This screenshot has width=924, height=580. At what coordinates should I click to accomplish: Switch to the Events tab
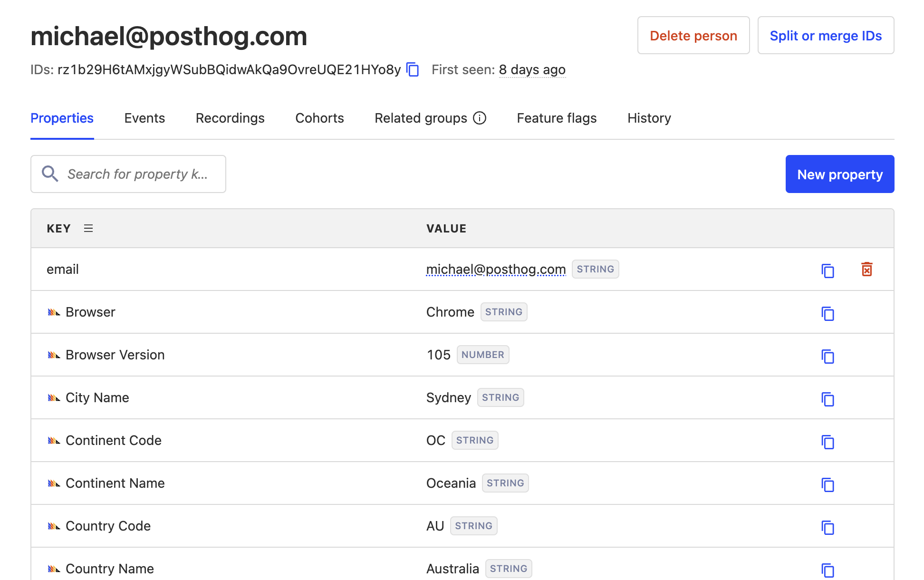[144, 118]
